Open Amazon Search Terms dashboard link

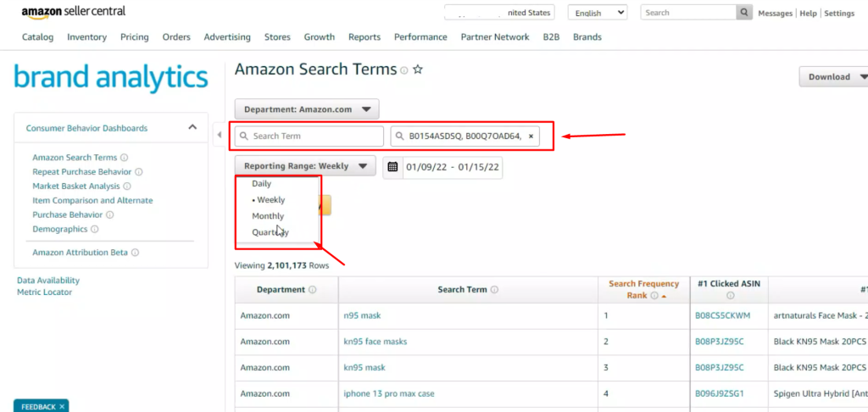75,158
